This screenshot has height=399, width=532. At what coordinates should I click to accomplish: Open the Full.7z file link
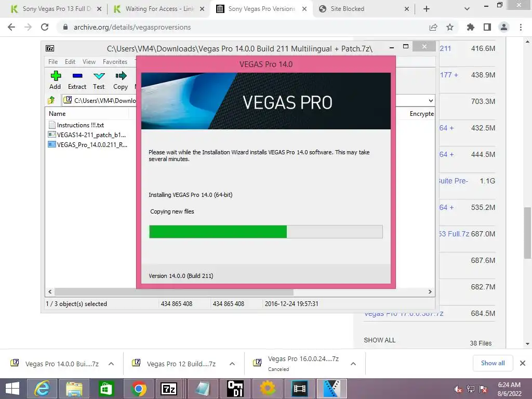pyautogui.click(x=454, y=234)
